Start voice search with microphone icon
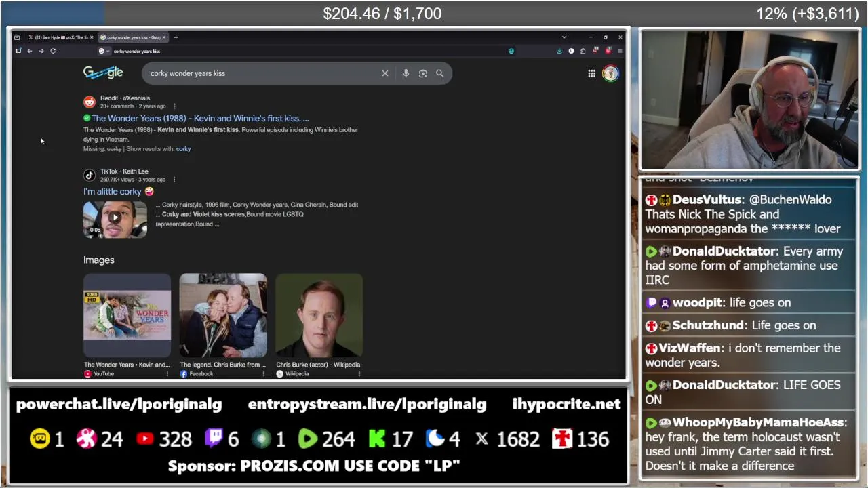Viewport: 868px width, 488px height. (406, 73)
